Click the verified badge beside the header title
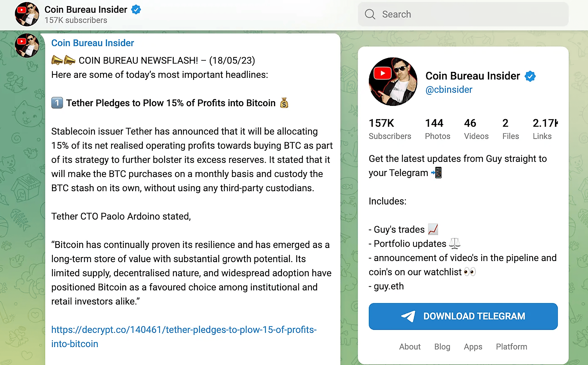This screenshot has width=588, height=365. [x=136, y=10]
